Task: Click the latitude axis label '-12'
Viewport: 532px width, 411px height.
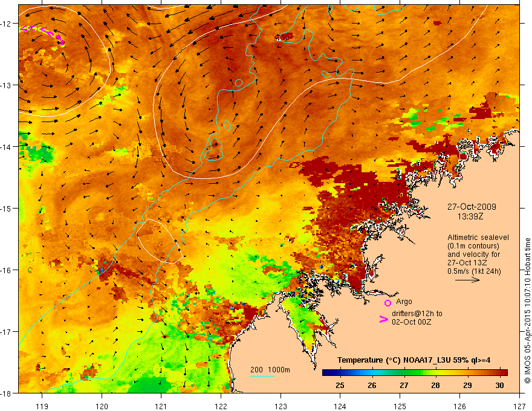Action: pyautogui.click(x=6, y=24)
